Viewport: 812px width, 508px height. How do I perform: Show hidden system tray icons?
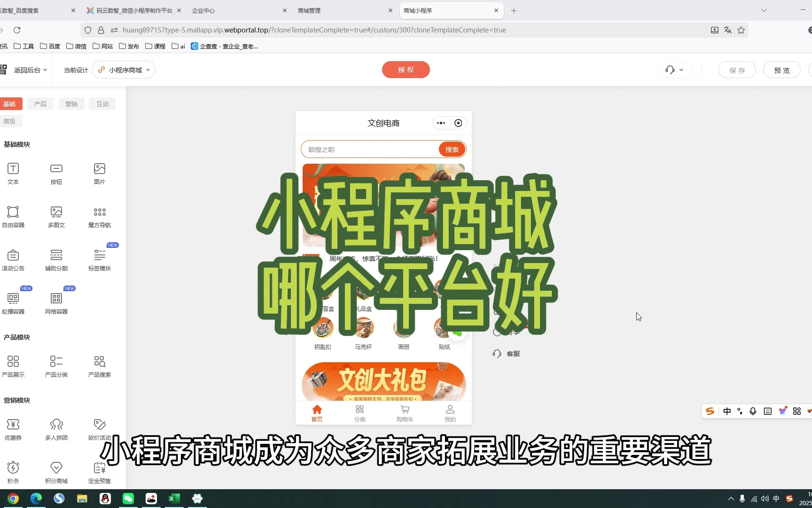click(731, 499)
